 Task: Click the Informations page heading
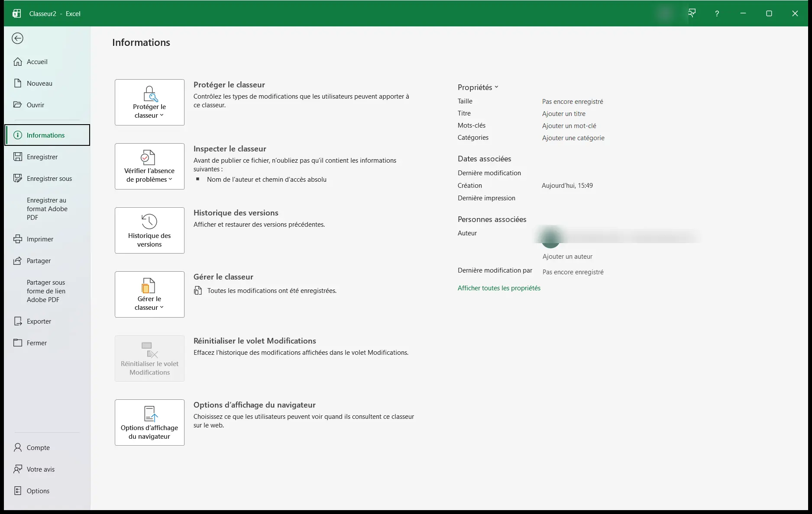[x=141, y=42]
